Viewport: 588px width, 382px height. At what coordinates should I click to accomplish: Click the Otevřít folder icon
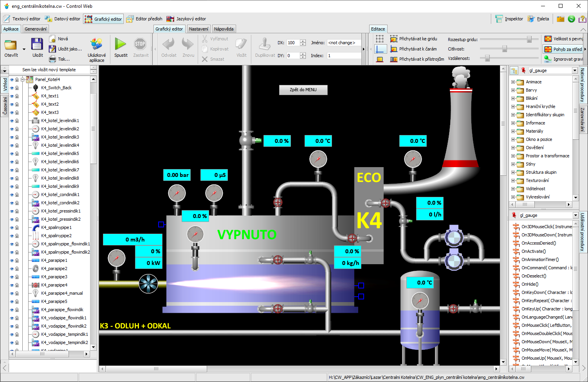pos(11,44)
